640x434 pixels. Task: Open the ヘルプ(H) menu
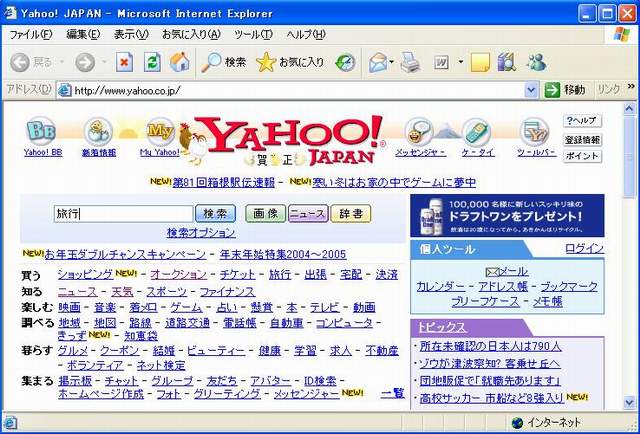pyautogui.click(x=306, y=34)
